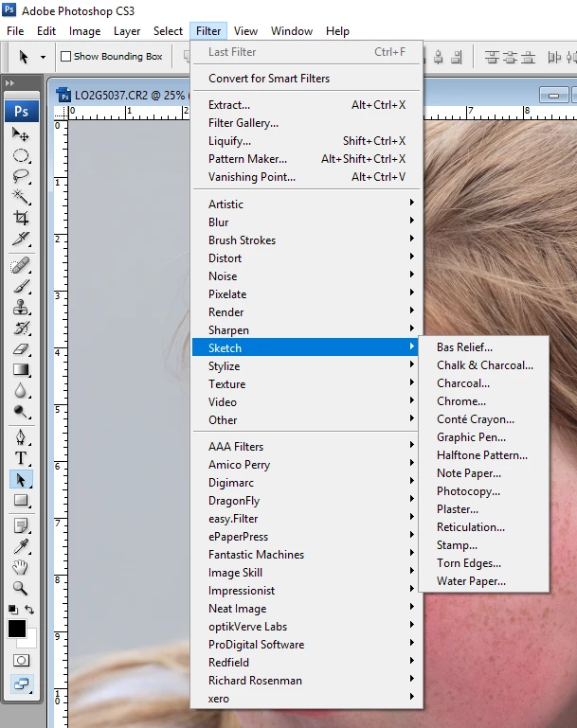This screenshot has width=577, height=728.
Task: Select the Slice tool
Action: (x=21, y=239)
